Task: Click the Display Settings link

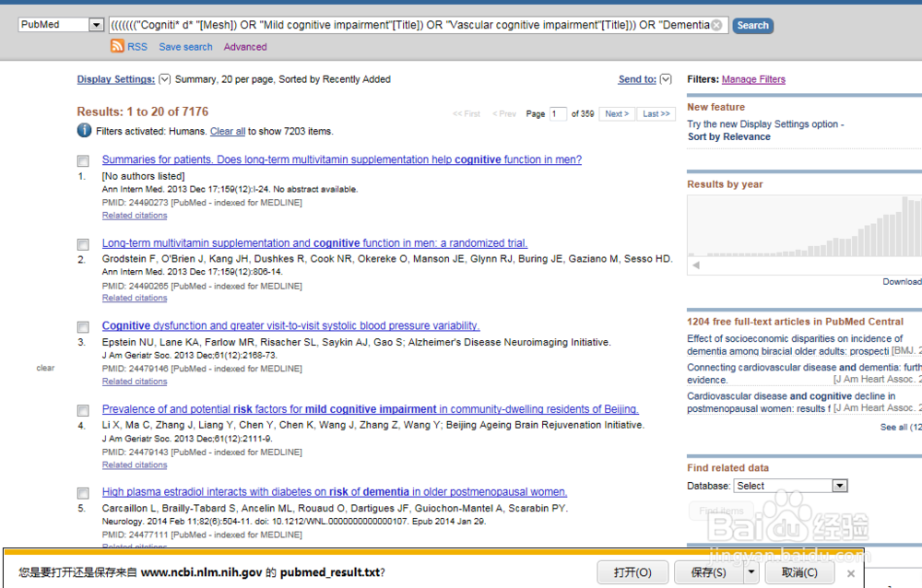Action: tap(116, 79)
